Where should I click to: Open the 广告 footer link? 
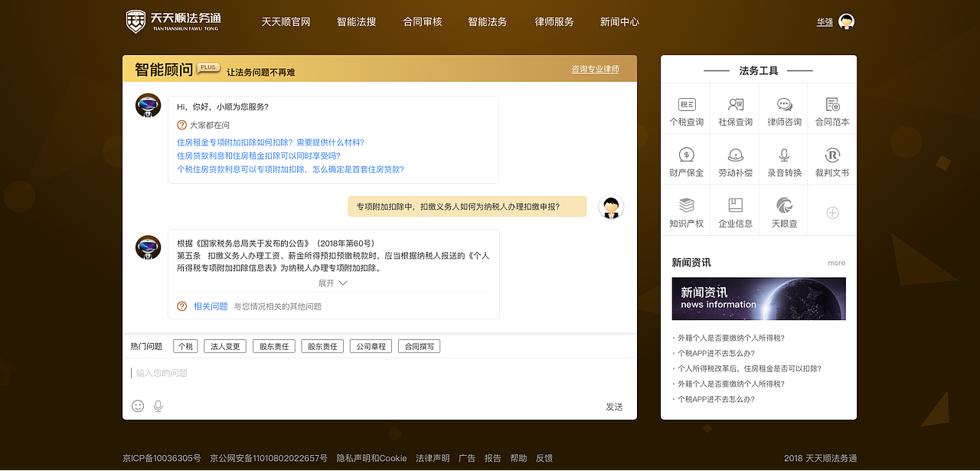[x=467, y=458]
